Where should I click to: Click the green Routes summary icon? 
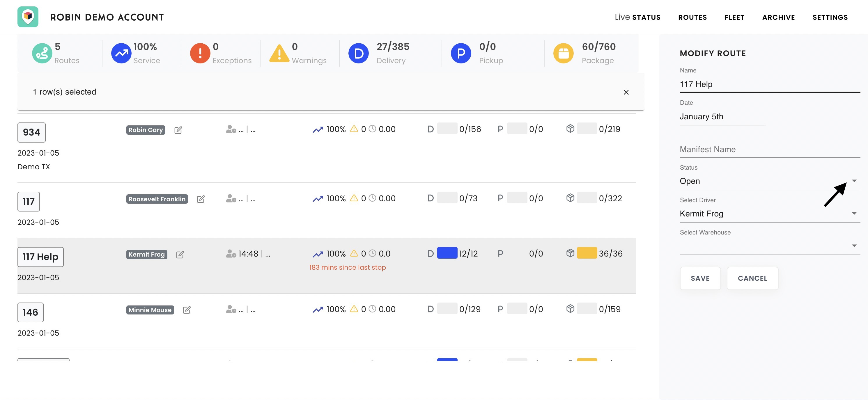coord(42,53)
